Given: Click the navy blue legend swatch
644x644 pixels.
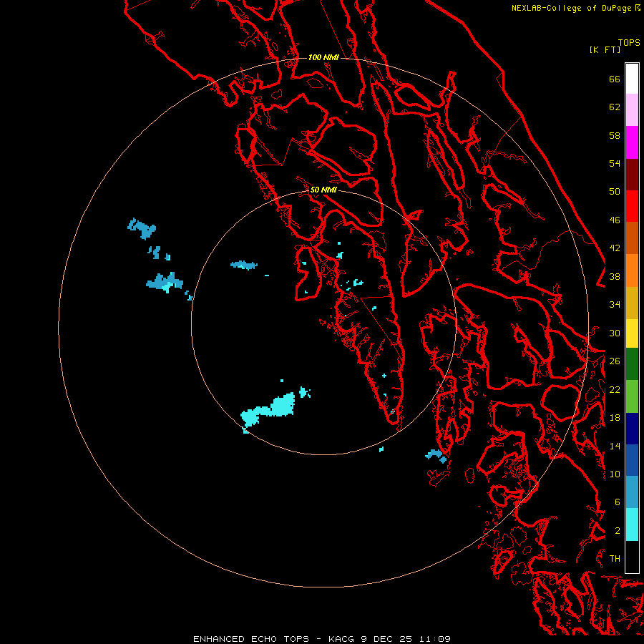Looking at the screenshot, I should point(632,429).
